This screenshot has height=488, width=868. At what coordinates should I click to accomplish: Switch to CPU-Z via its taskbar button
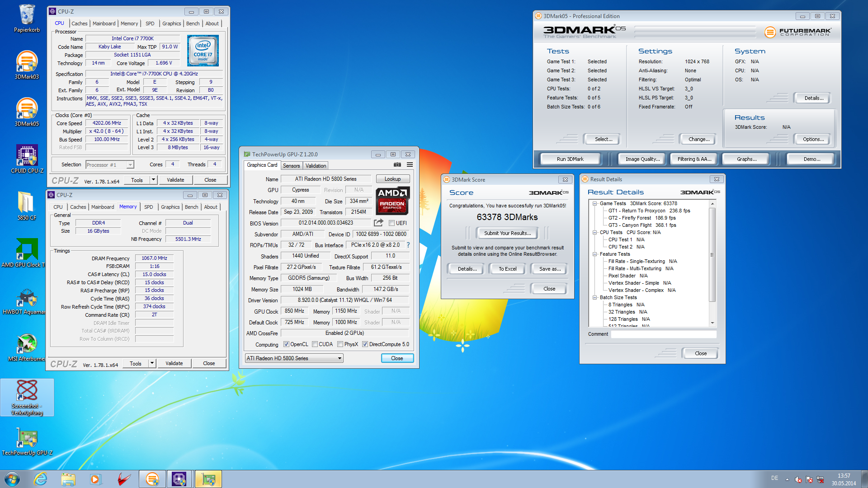coord(179,479)
